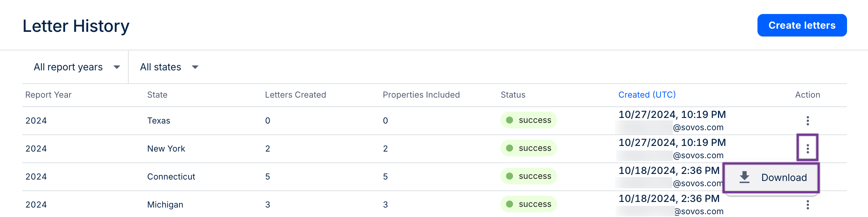Click the New York row kebab menu
The image size is (868, 217).
pyautogui.click(x=807, y=149)
